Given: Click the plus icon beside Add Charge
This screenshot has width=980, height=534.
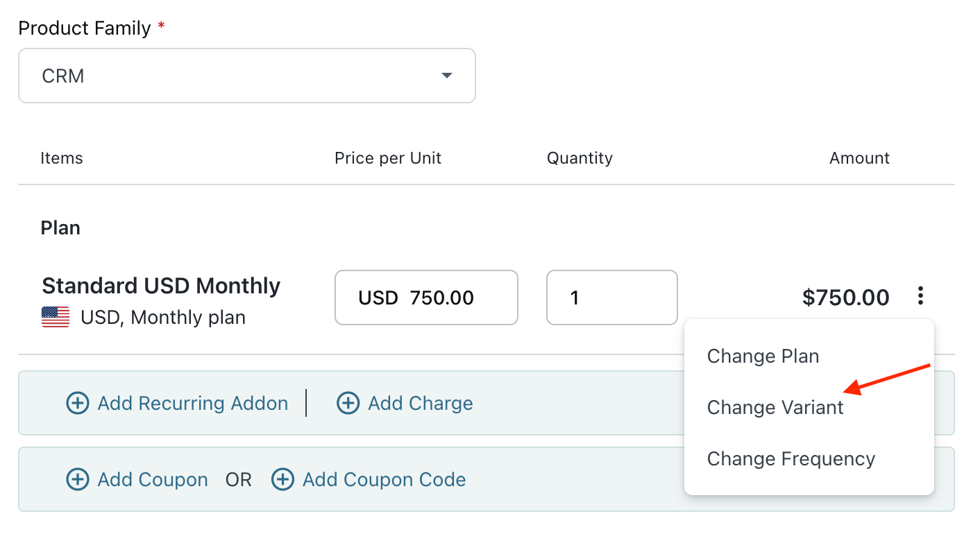Looking at the screenshot, I should click(348, 403).
